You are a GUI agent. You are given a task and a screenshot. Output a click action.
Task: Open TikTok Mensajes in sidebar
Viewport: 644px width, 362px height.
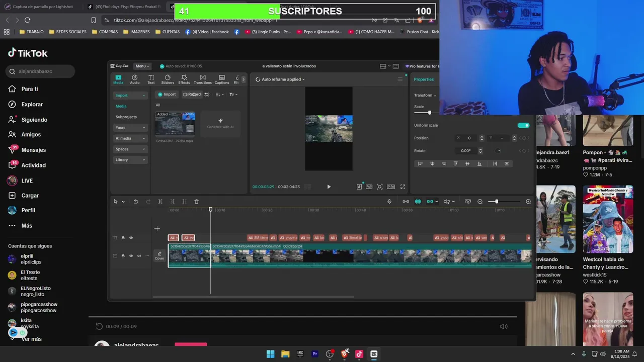(x=33, y=150)
